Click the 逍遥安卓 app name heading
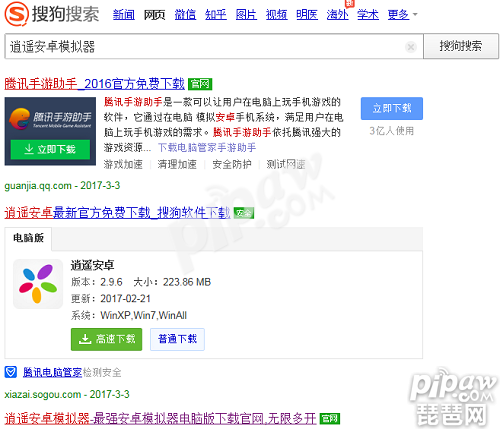 (92, 265)
